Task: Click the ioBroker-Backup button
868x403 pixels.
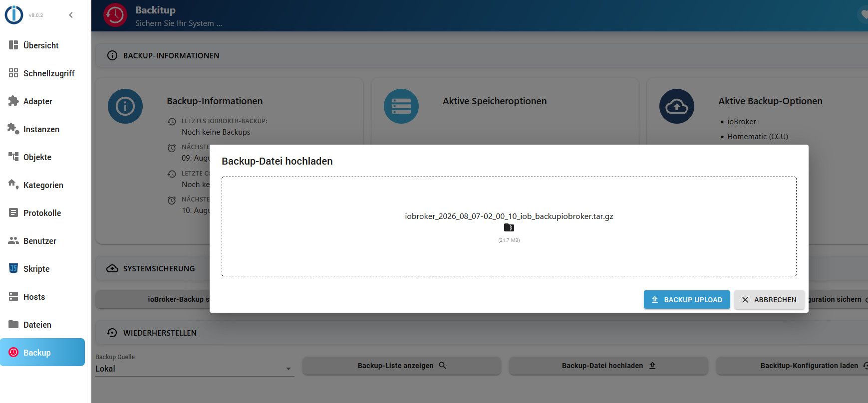Action: (x=153, y=299)
